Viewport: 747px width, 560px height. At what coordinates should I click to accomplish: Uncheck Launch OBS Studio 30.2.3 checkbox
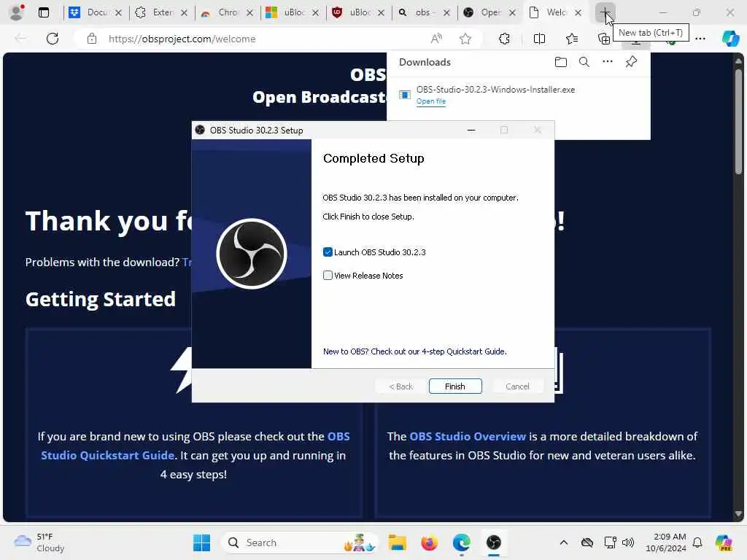click(328, 252)
